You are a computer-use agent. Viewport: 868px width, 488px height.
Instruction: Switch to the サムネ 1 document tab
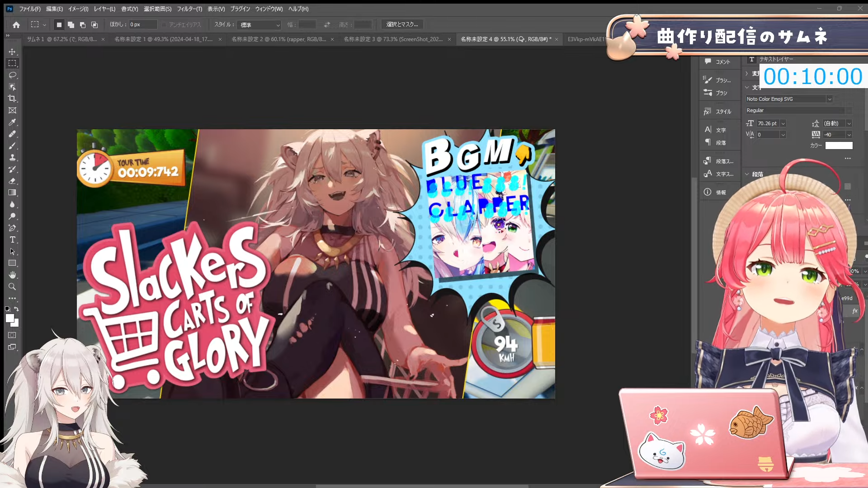62,39
